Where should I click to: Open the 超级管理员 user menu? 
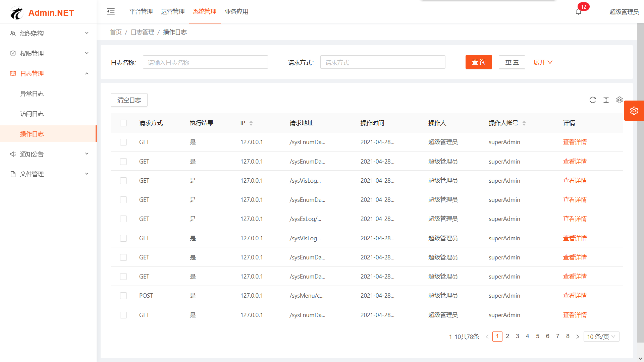tap(624, 12)
